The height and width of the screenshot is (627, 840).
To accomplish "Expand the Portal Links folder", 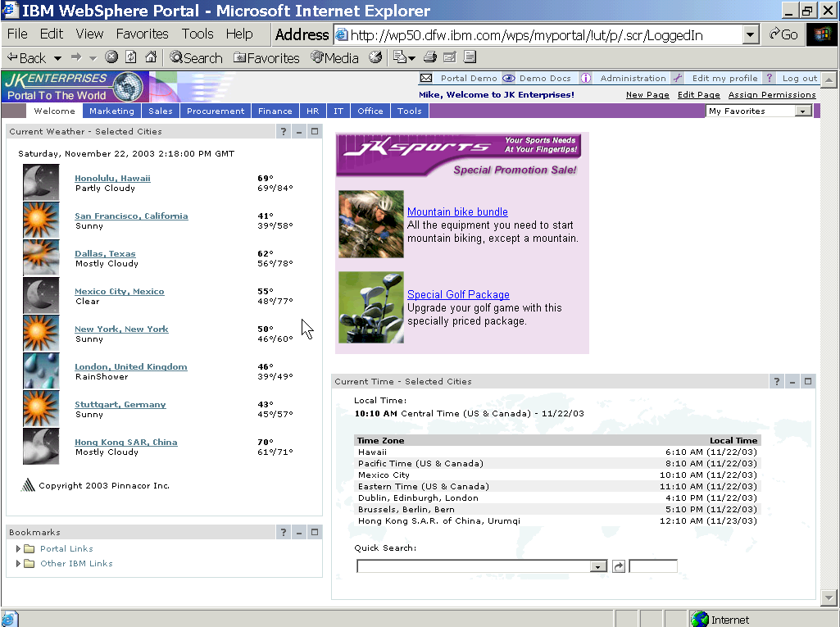I will click(18, 549).
